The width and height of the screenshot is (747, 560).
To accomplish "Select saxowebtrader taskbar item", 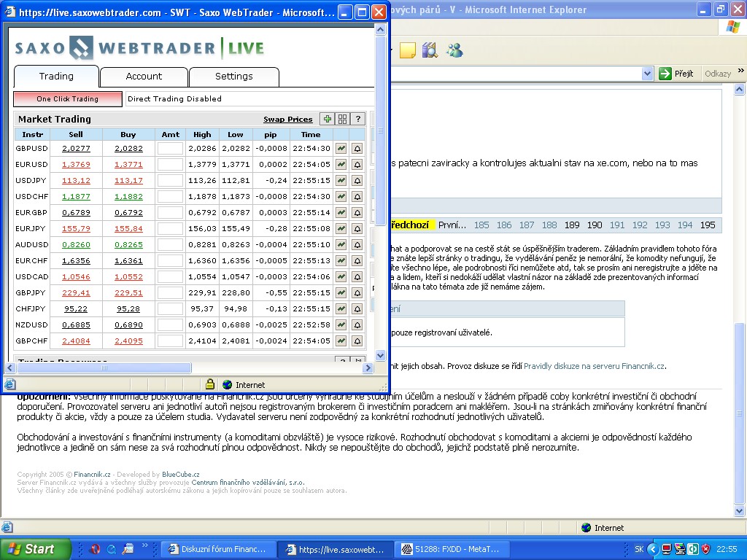I will coord(335,549).
